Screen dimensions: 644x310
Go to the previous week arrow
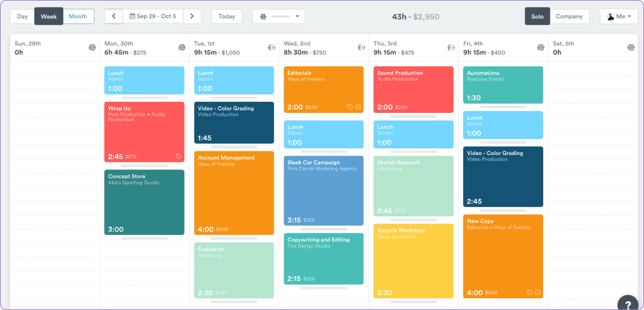pos(113,16)
